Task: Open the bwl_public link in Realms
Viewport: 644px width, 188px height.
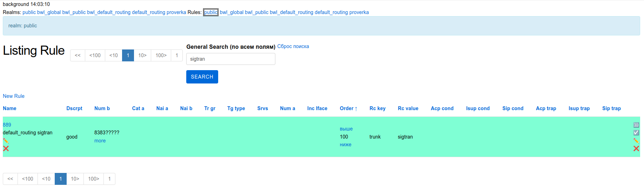Action: click(x=74, y=12)
